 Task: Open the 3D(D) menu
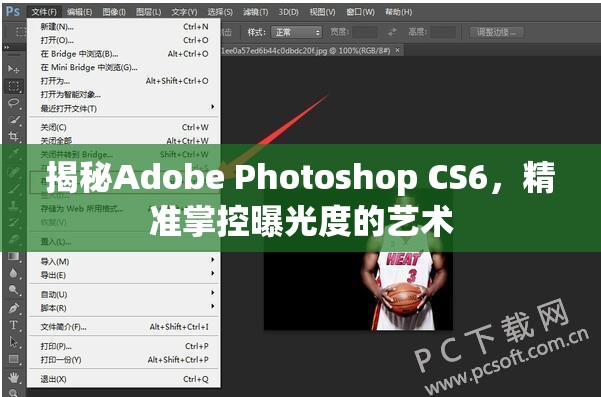[x=288, y=12]
